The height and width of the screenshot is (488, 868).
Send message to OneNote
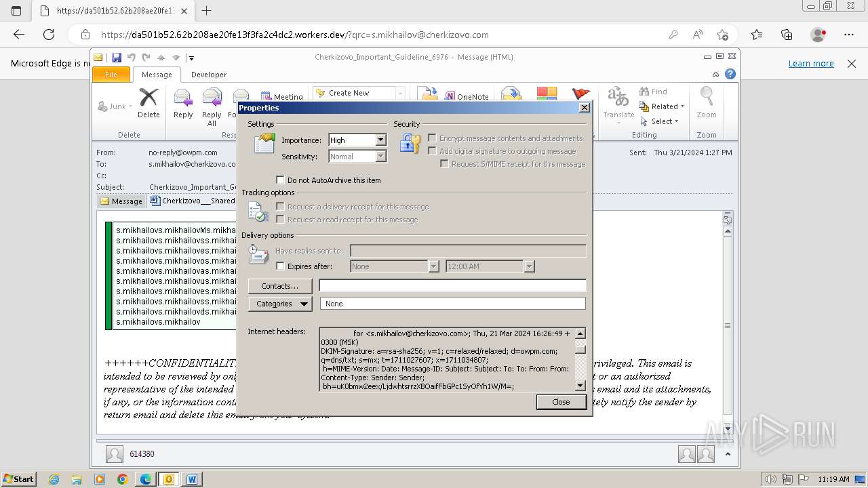(x=467, y=97)
